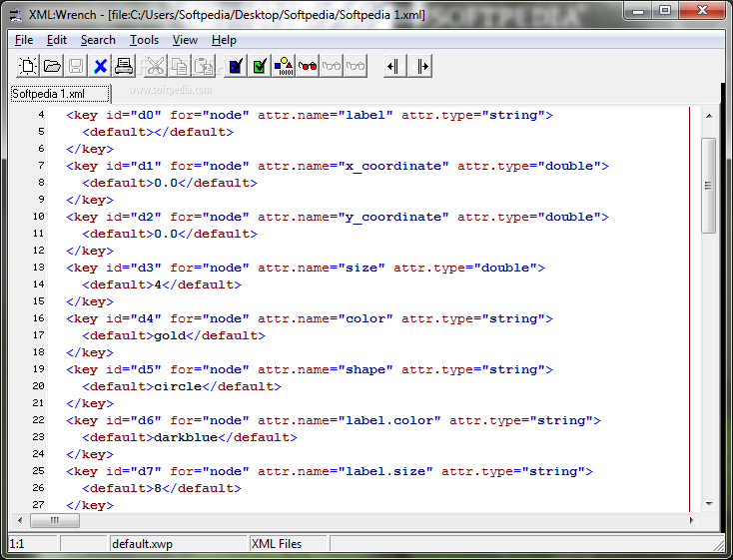Click the horizontal scrollbar right arrow
Image resolution: width=733 pixels, height=560 pixels.
(x=691, y=520)
